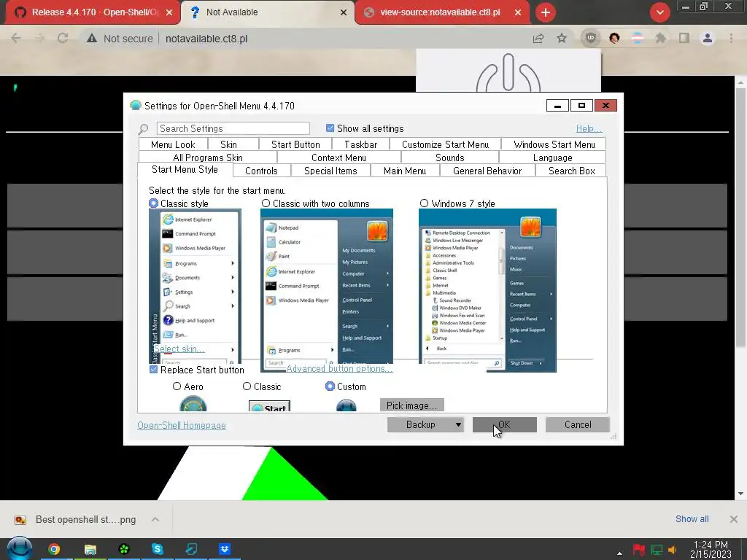
Task: Open the Extensions puzzle piece menu
Action: (x=660, y=38)
